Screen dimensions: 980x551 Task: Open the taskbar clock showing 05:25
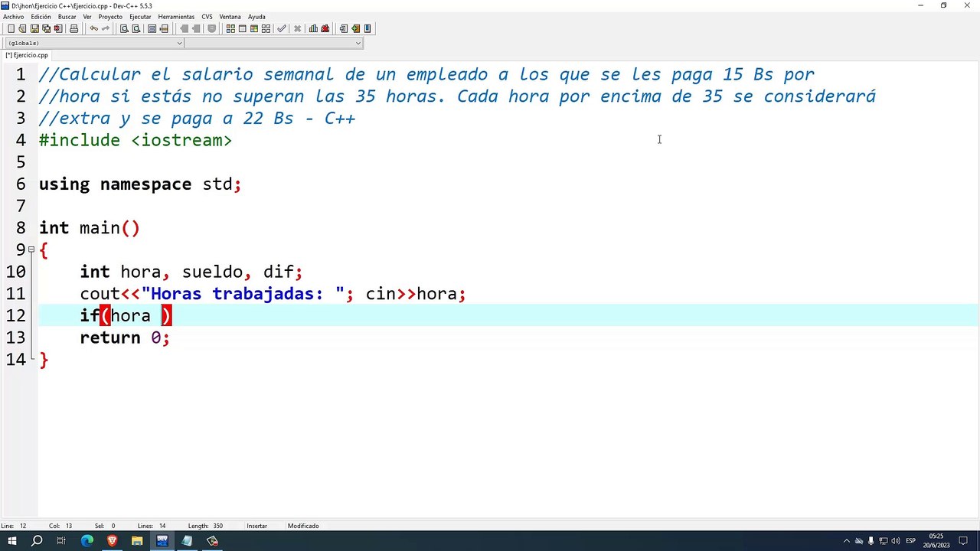936,541
